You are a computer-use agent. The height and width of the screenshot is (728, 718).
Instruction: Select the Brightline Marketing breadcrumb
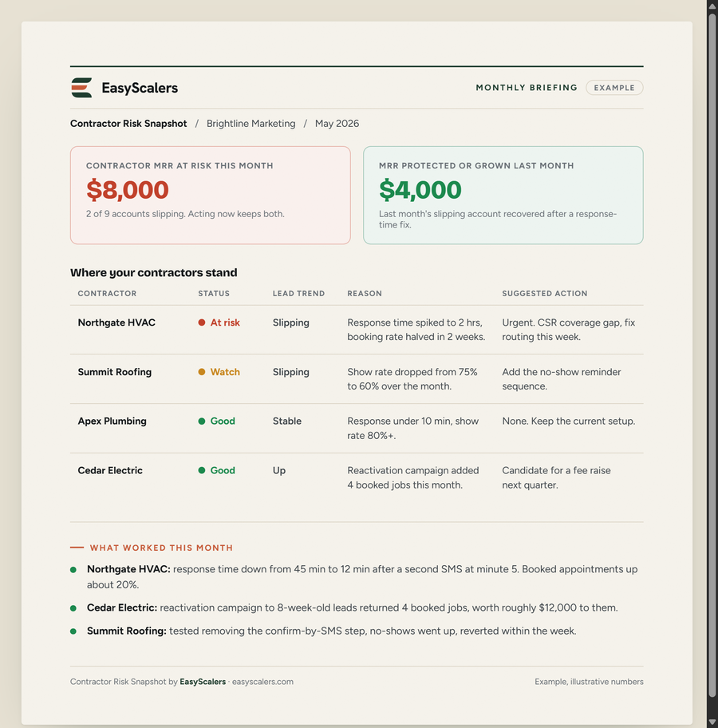[251, 124]
